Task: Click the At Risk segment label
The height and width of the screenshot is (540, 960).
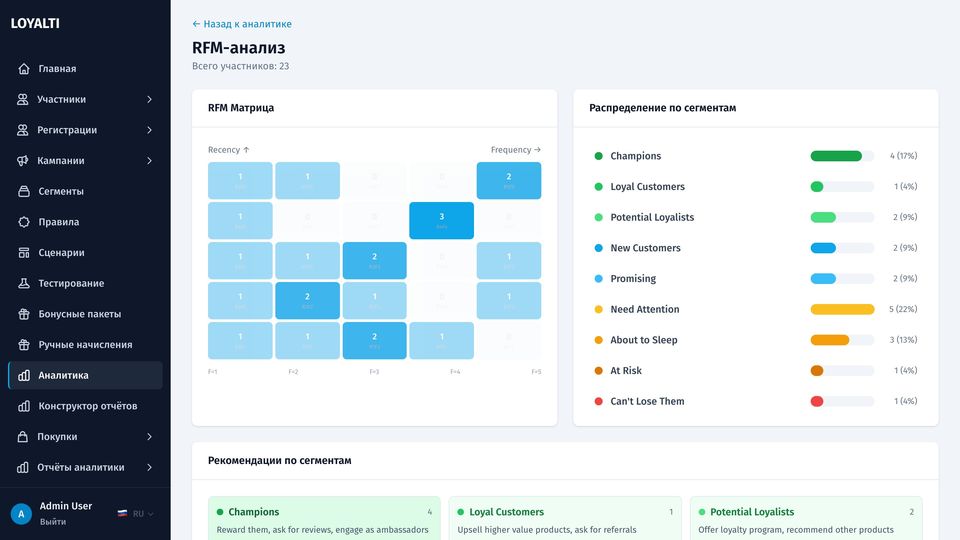Action: 626,370
